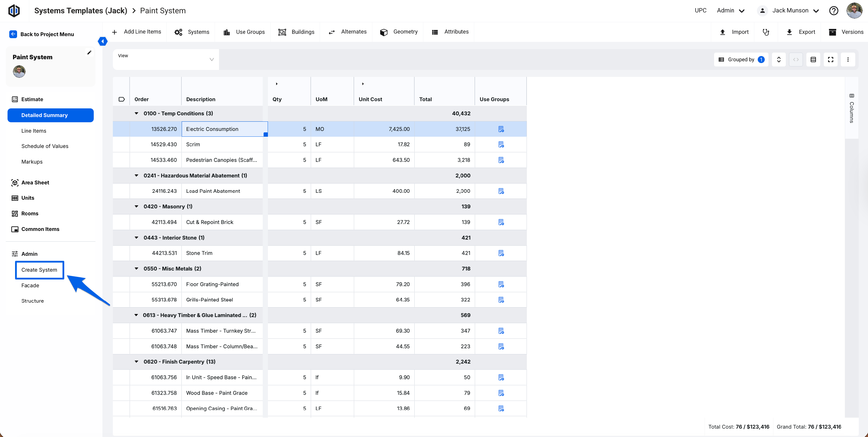Open the help question mark icon

(x=833, y=11)
